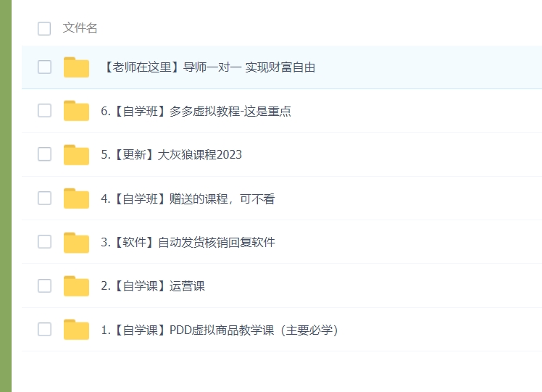Open folder icon for 6.【自学班】多多虚拟教程
The width and height of the screenshot is (542, 392).
[x=76, y=111]
